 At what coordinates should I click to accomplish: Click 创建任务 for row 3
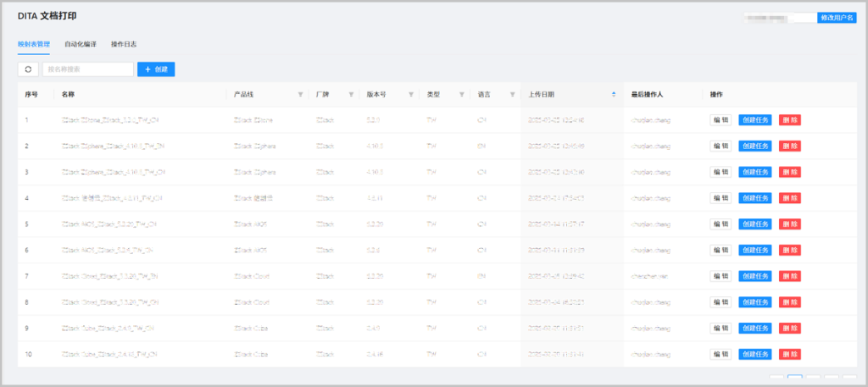coord(755,172)
